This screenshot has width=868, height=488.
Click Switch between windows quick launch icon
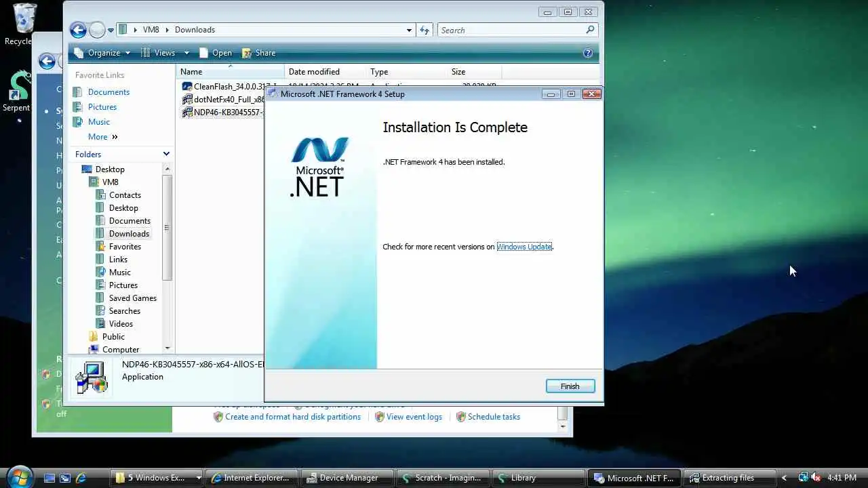[65, 478]
